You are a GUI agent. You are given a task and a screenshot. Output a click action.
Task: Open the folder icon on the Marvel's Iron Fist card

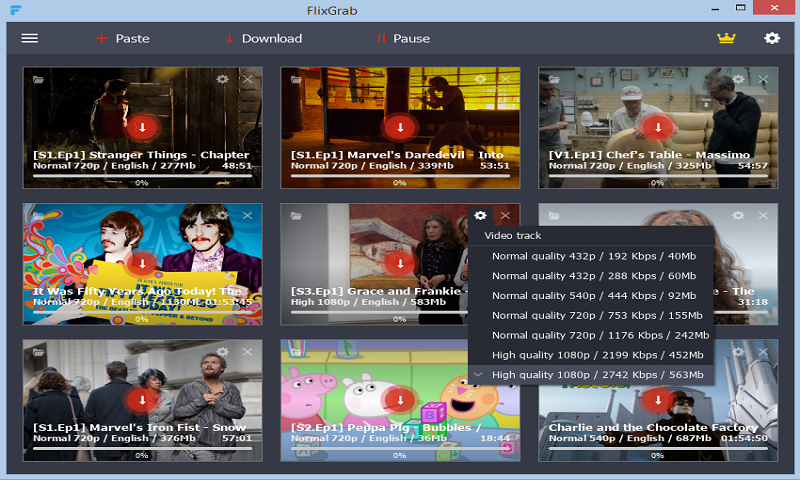[38, 352]
